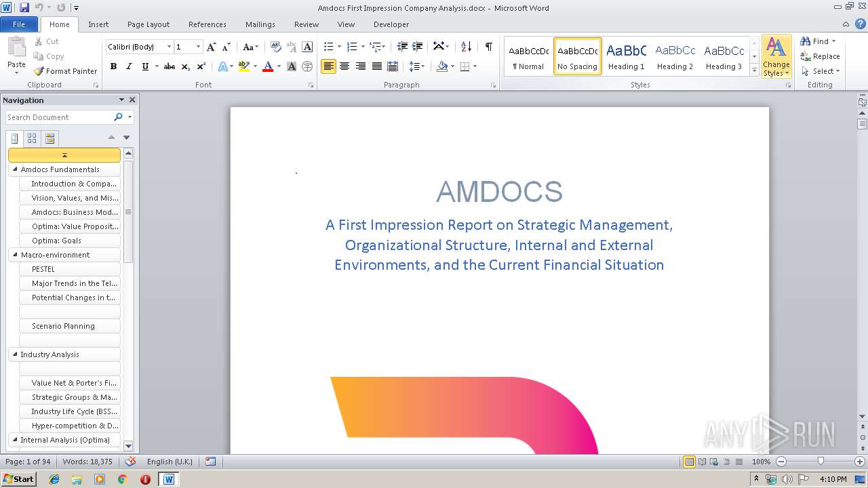Switch to the Developer tab
868x488 pixels.
391,24
